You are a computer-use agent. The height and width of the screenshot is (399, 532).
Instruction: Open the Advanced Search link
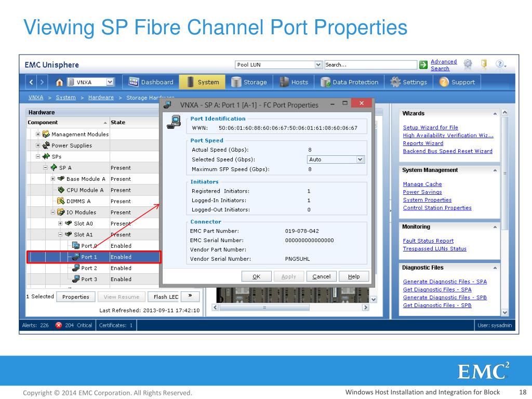(444, 65)
